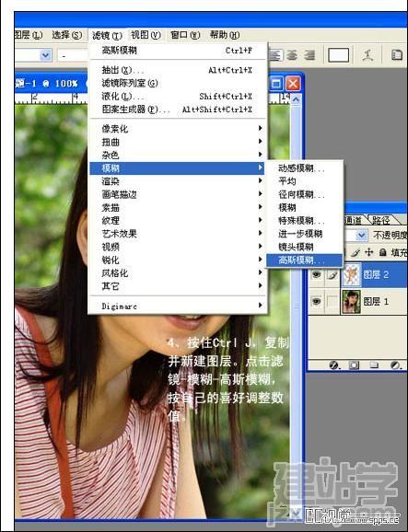Screen dimensions: 408x532
Task: Open options bar font dropdown arrow
Action: [x=45, y=55]
